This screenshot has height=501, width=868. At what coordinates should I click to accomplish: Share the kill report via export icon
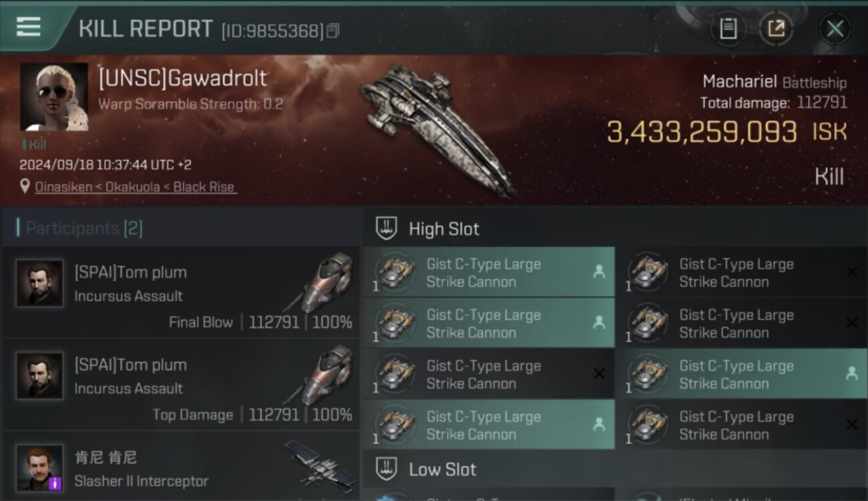[776, 29]
